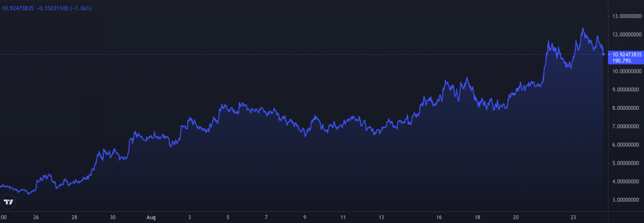644x223 pixels.
Task: Click the 13.00000000 price axis label
Action: click(626, 17)
